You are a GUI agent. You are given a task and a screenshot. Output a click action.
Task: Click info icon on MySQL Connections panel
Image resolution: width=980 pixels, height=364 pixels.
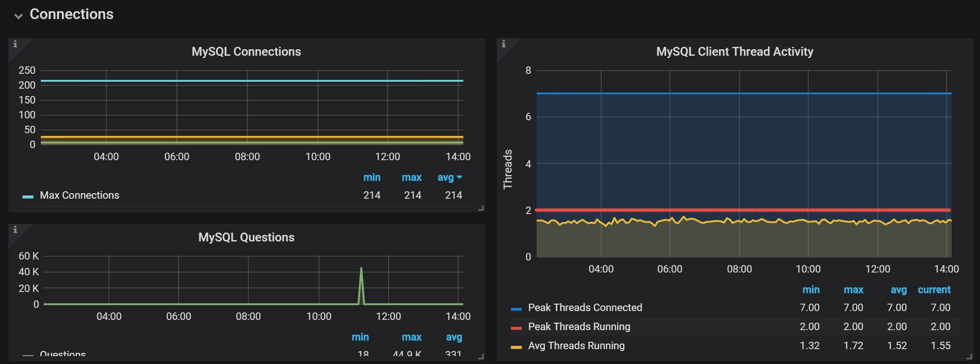coord(15,44)
